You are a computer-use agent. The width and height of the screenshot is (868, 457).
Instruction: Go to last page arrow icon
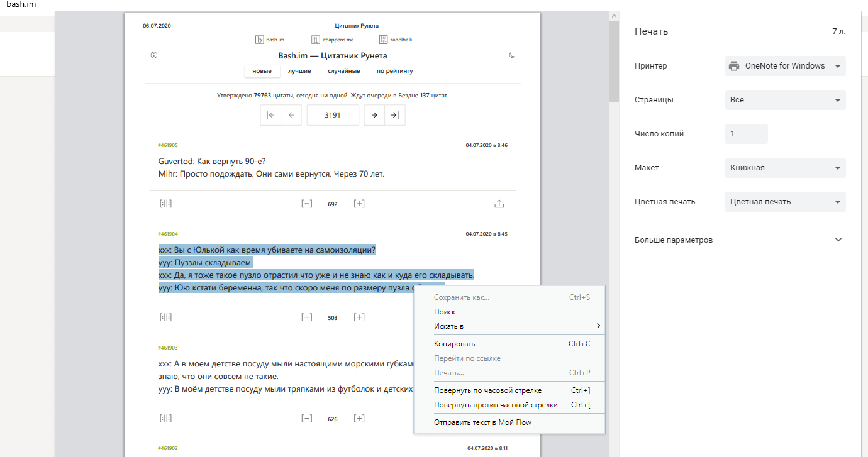[x=394, y=115]
